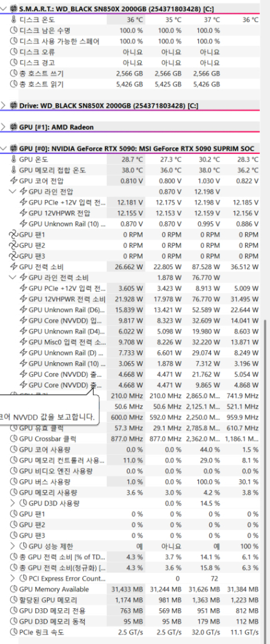The height and width of the screenshot is (644, 270).
Task: Click the clock icon for 디스크 사용 가능한 스페어
Action: click(x=13, y=42)
